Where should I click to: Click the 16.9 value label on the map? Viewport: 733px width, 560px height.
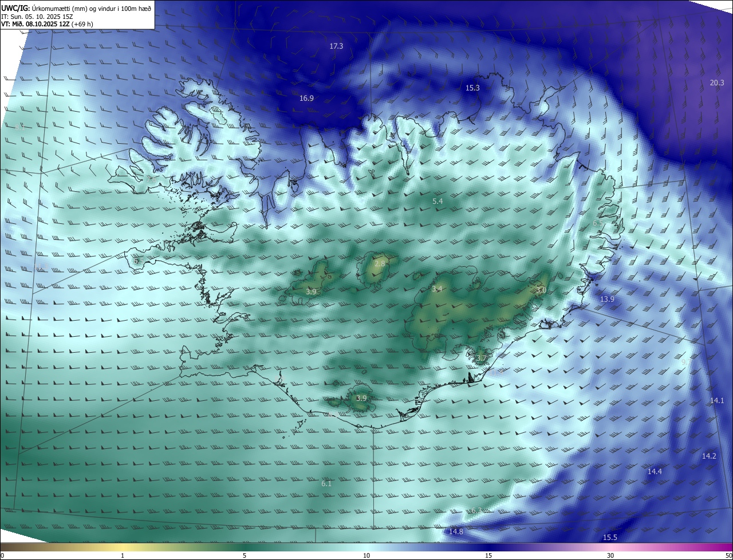point(306,98)
